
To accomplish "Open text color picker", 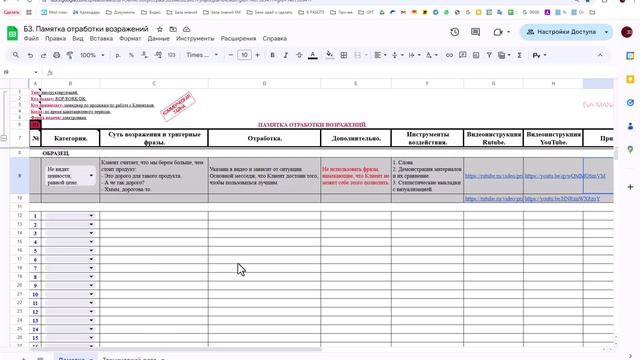I will [313, 55].
